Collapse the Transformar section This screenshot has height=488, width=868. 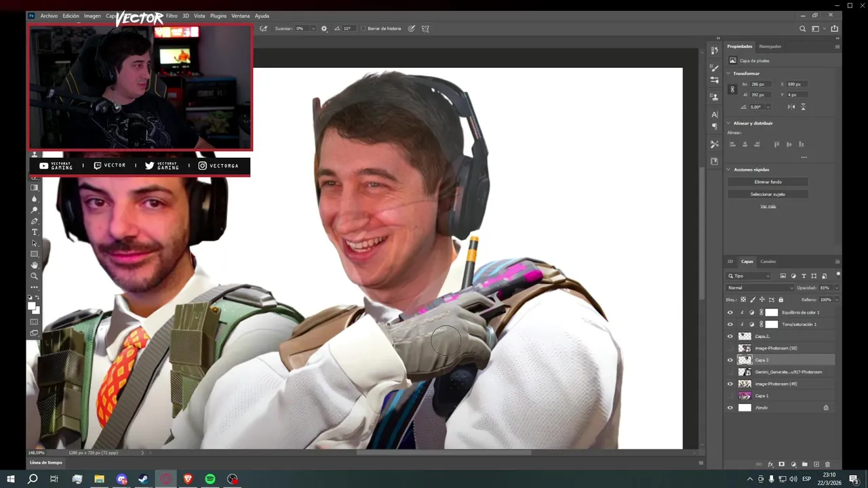(729, 73)
